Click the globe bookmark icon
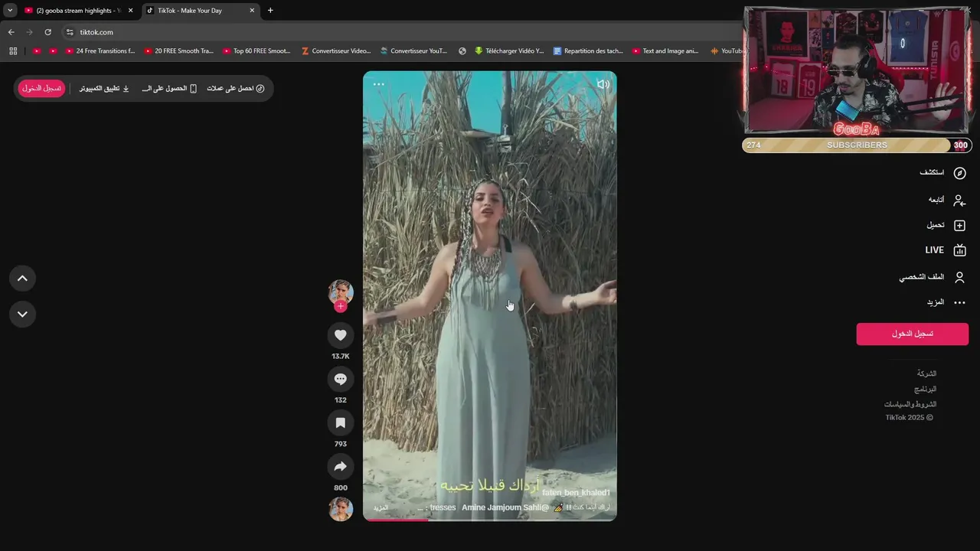980x551 pixels. tap(462, 51)
